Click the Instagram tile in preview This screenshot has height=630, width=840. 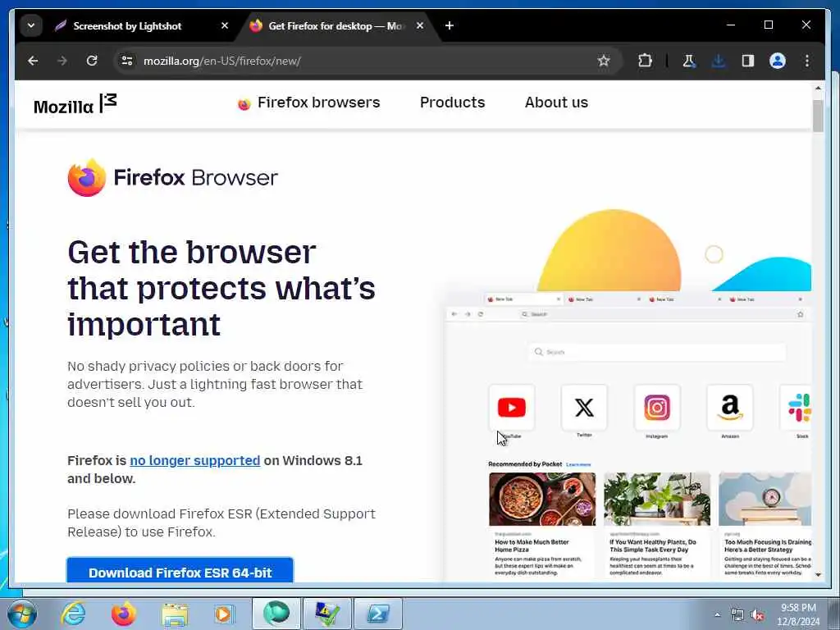657,408
